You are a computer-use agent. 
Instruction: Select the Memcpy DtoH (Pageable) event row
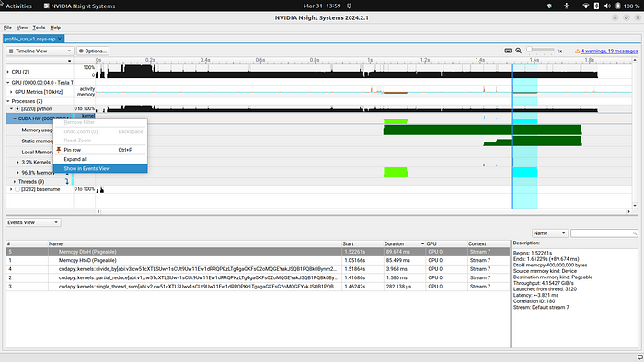[258, 252]
